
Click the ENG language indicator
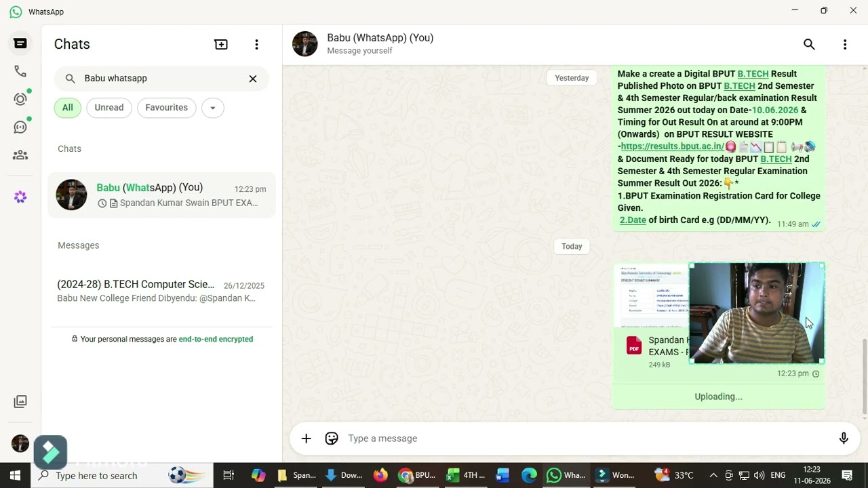778,476
